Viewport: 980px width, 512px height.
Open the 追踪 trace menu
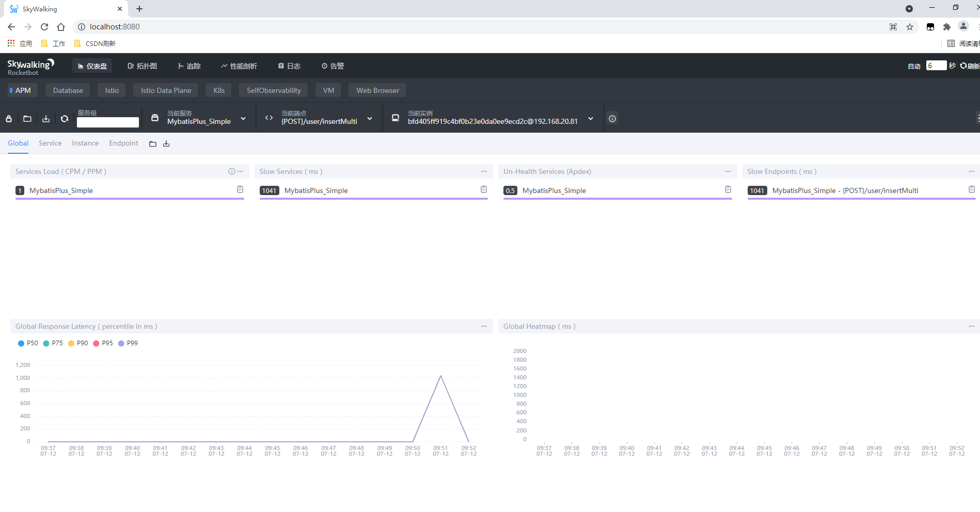189,66
